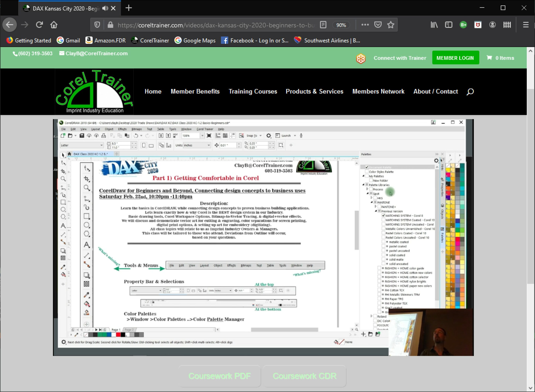Image resolution: width=535 pixels, height=392 pixels.
Task: Pick the red swatch in the document palette bar
Action: [118, 335]
